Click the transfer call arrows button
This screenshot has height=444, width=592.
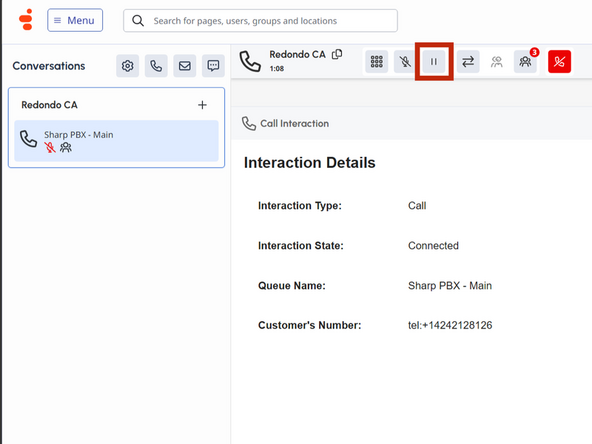click(468, 62)
